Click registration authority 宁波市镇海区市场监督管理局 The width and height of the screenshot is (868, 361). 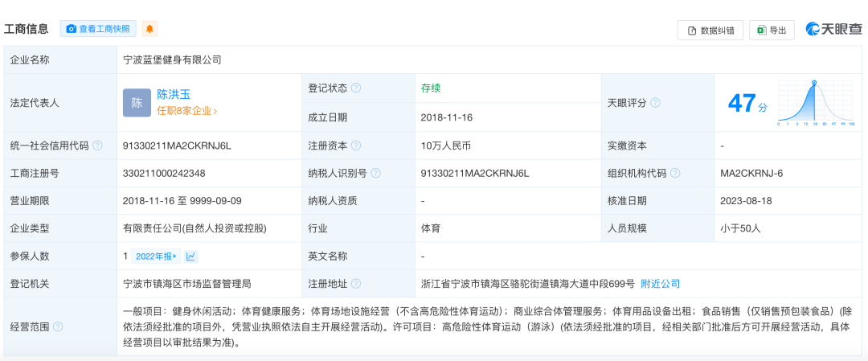click(187, 284)
